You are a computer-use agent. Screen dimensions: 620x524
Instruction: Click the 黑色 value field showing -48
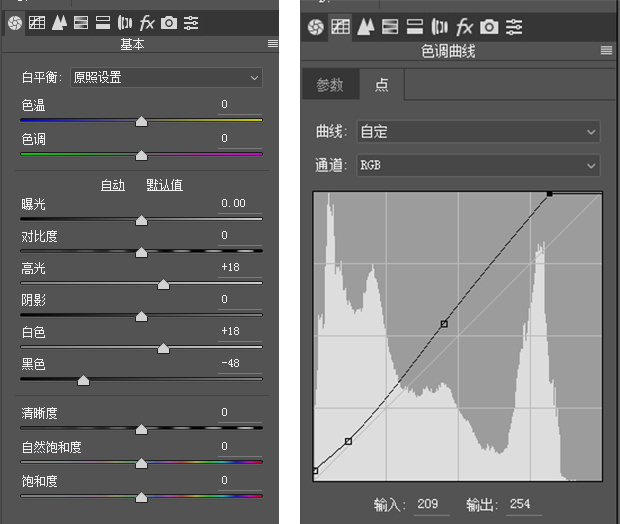click(x=240, y=363)
